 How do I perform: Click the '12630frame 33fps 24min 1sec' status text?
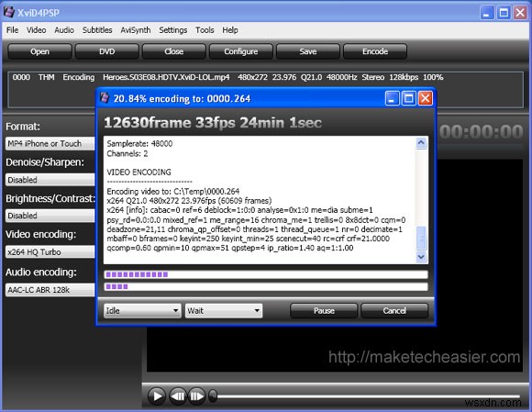213,123
